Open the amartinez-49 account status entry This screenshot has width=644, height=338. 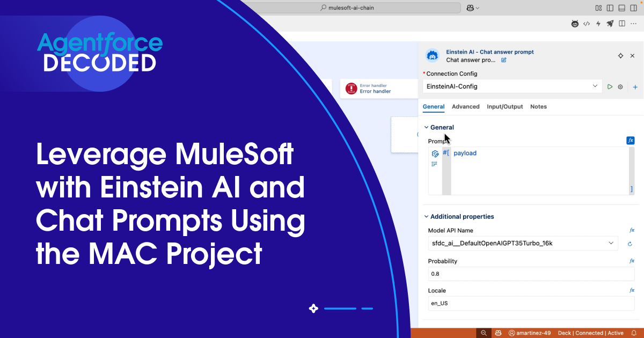pos(531,333)
